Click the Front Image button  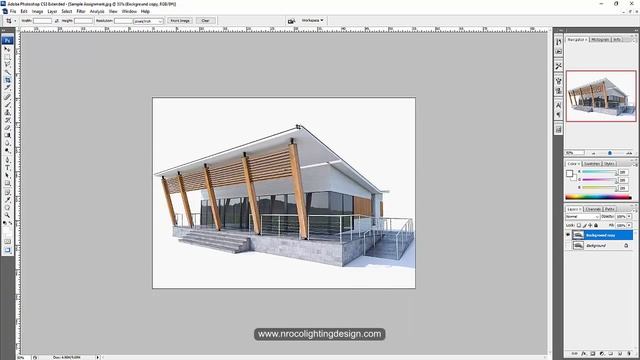(180, 20)
